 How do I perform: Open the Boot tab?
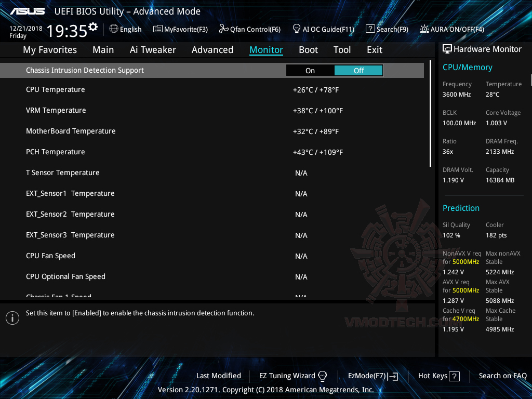point(308,50)
